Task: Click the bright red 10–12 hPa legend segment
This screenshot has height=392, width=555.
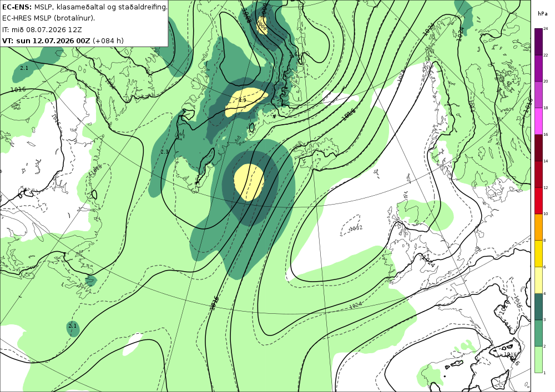Action: click(538, 200)
